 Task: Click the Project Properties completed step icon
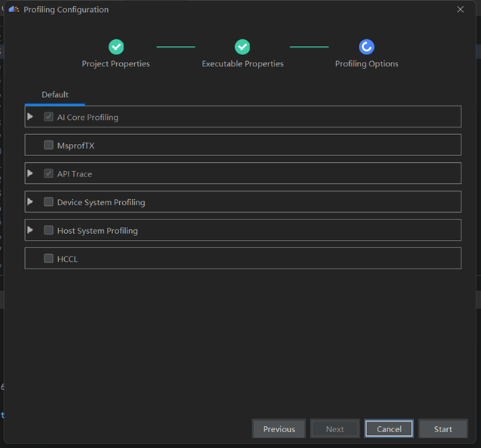[116, 47]
